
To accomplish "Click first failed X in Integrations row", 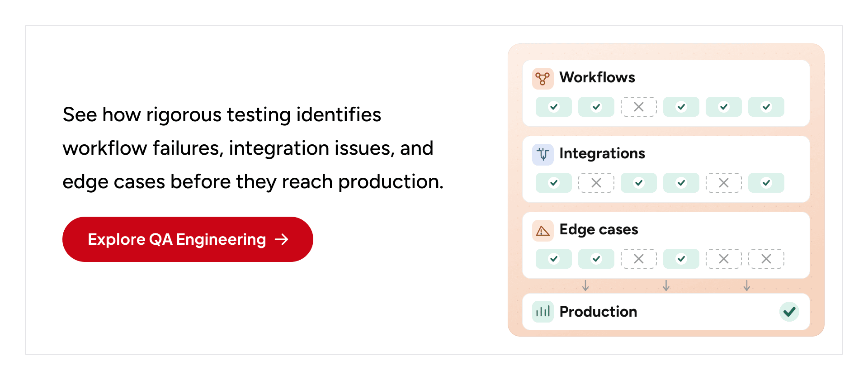I will click(x=596, y=183).
